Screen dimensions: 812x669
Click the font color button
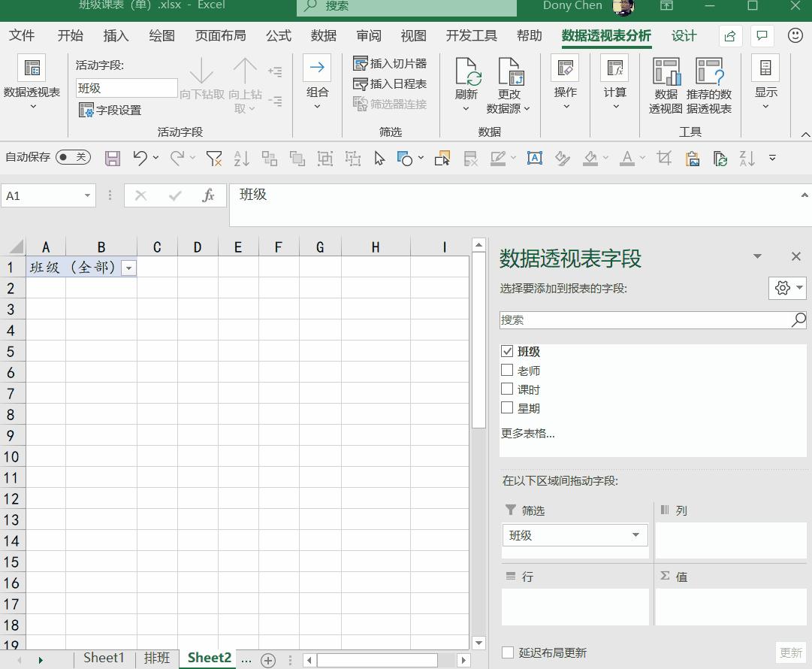(627, 158)
